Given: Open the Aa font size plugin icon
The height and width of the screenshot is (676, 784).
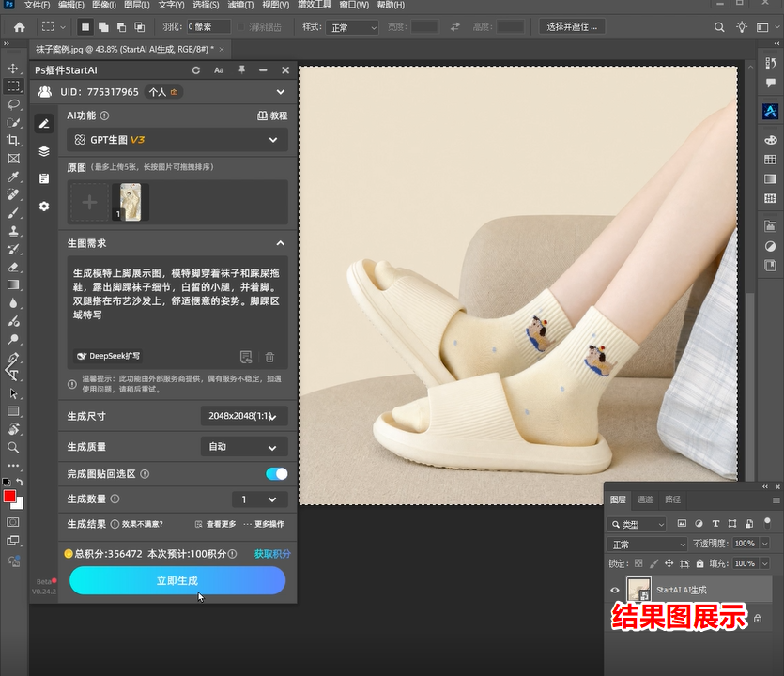Looking at the screenshot, I should 219,70.
